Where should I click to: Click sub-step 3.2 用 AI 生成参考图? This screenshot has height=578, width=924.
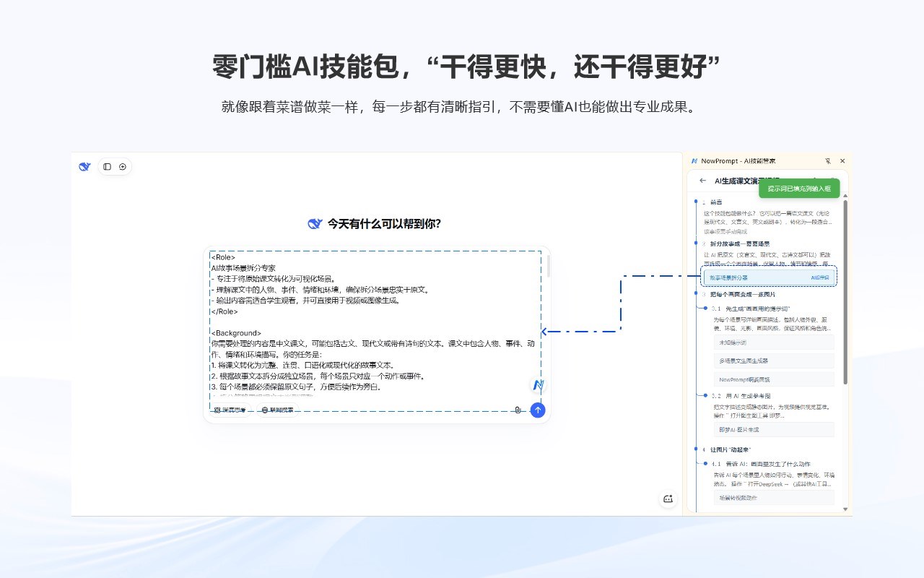click(x=741, y=396)
